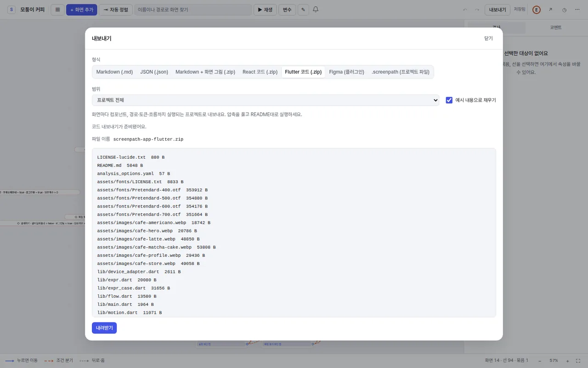This screenshot has height=368, width=588.
Task: Click the 내보내기 toolbar button
Action: click(498, 10)
